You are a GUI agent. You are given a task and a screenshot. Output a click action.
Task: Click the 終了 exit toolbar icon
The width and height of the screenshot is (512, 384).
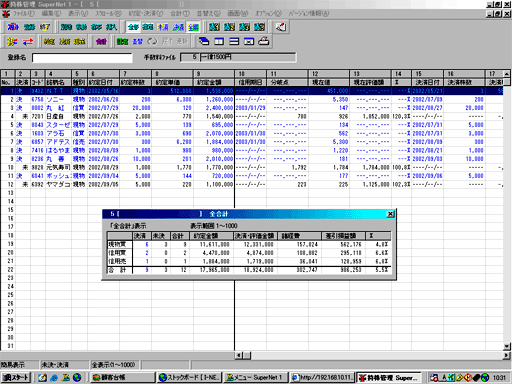tap(45, 27)
